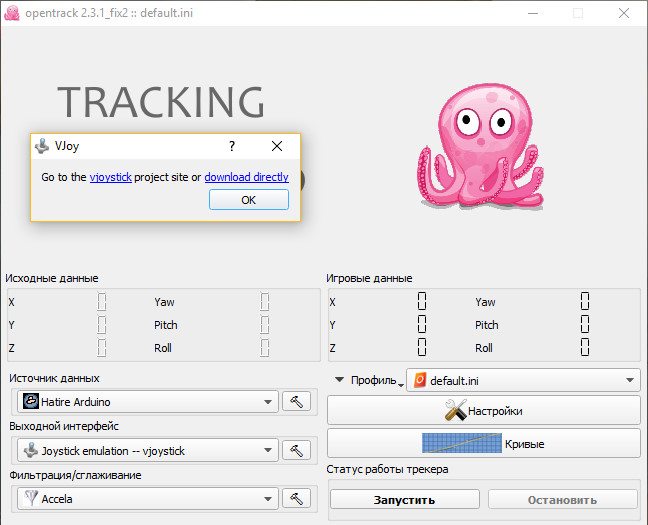Click the pink octopus image

coord(480,146)
